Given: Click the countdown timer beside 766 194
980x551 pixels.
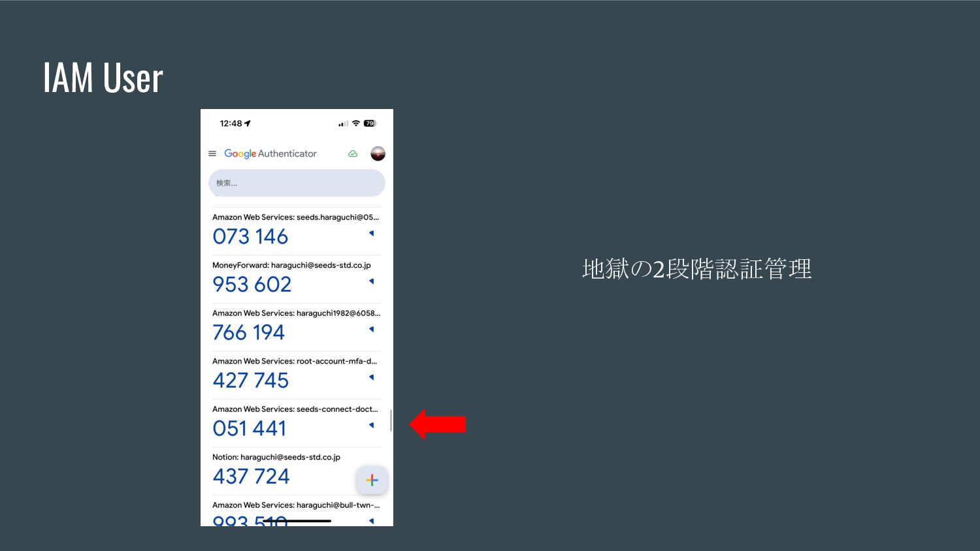Looking at the screenshot, I should click(x=372, y=329).
